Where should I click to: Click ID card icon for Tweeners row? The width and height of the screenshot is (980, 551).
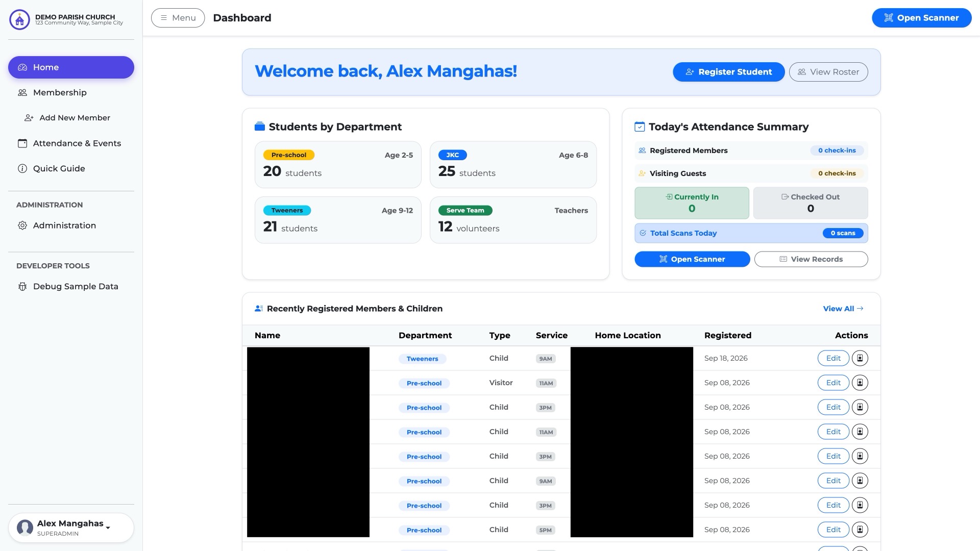(x=860, y=358)
